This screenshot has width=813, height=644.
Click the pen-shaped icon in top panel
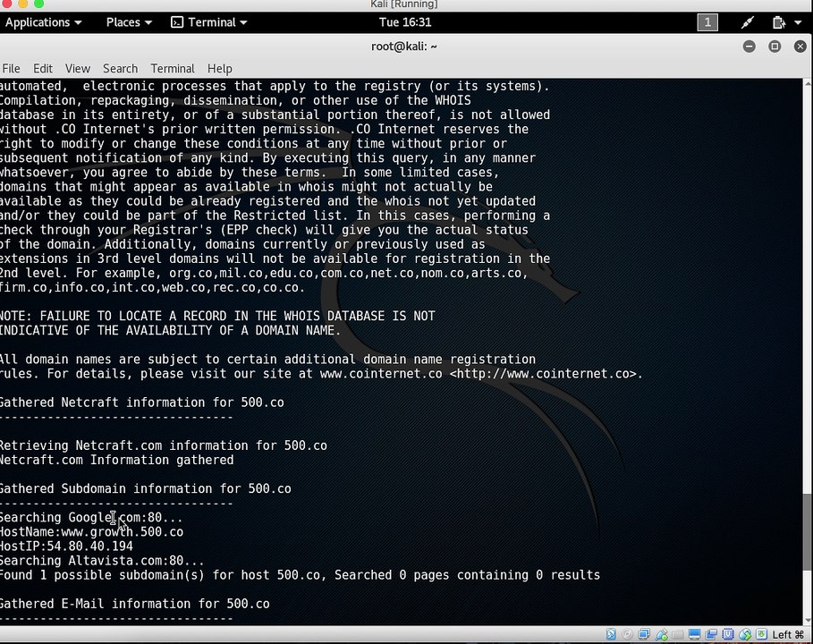747,22
